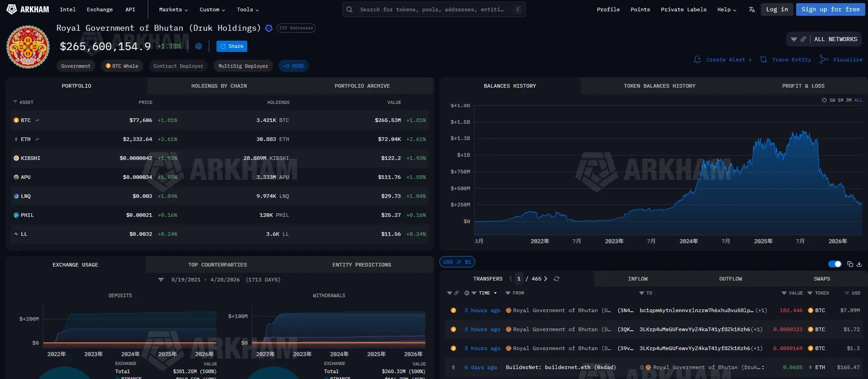This screenshot has width=868, height=379.
Task: Click the 239 Addresses badge
Action: click(x=296, y=28)
